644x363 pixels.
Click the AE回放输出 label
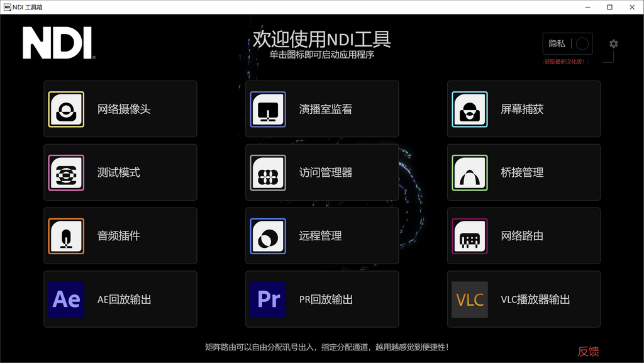point(125,299)
